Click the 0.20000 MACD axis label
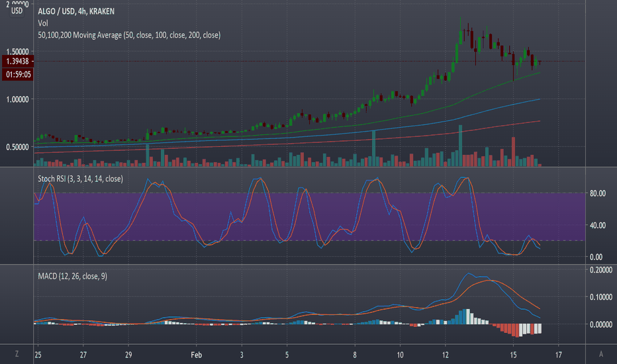617x364 pixels. pos(601,270)
